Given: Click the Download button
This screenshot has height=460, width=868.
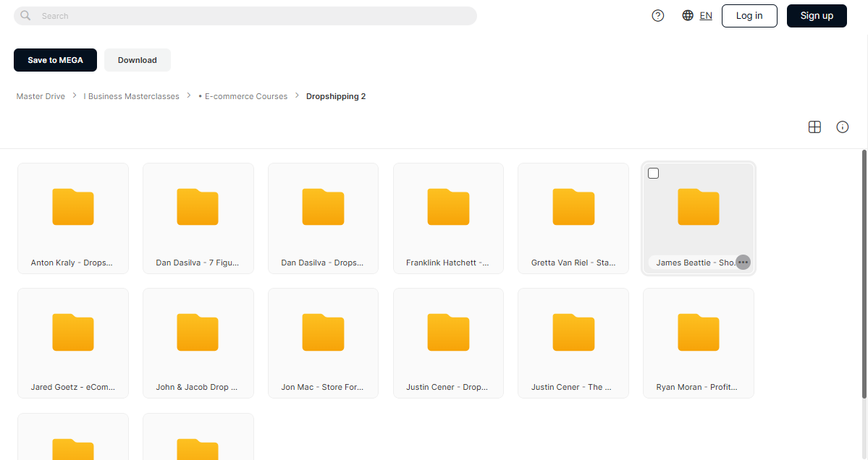Looking at the screenshot, I should (x=138, y=60).
